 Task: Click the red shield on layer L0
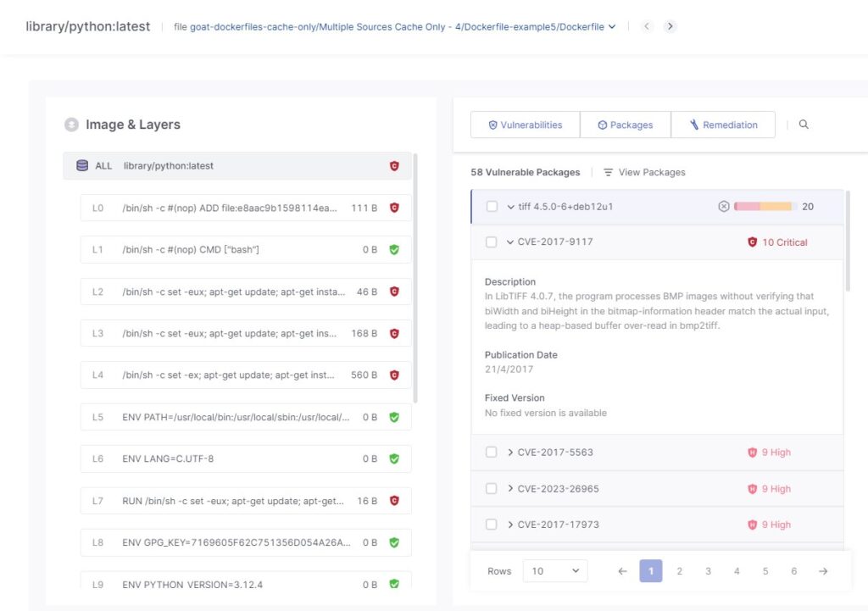click(393, 208)
